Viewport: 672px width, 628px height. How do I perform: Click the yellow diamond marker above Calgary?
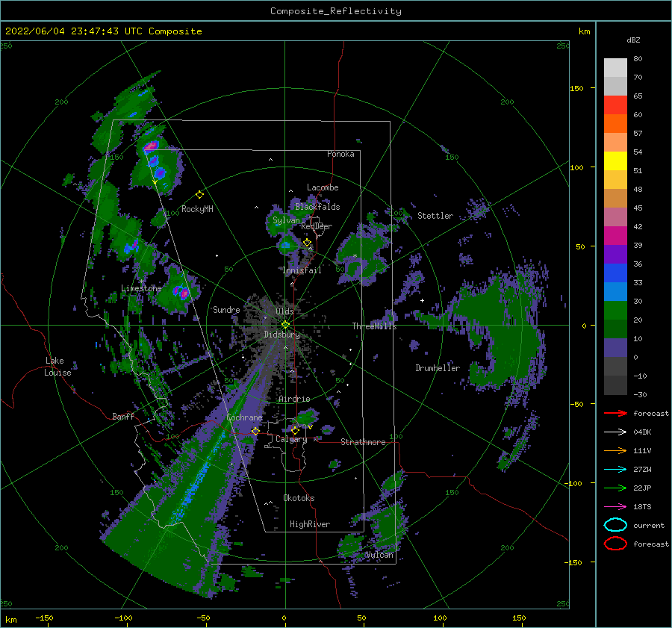(x=295, y=430)
